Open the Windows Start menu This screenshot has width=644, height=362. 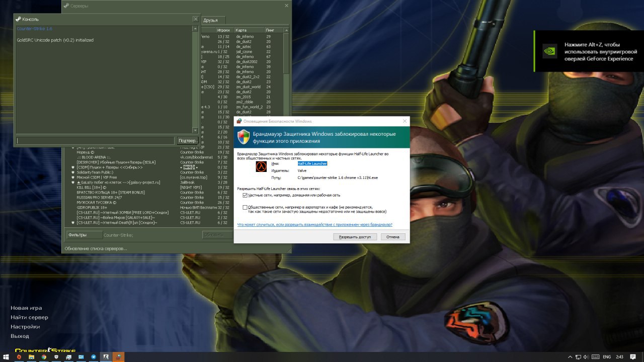click(x=7, y=357)
